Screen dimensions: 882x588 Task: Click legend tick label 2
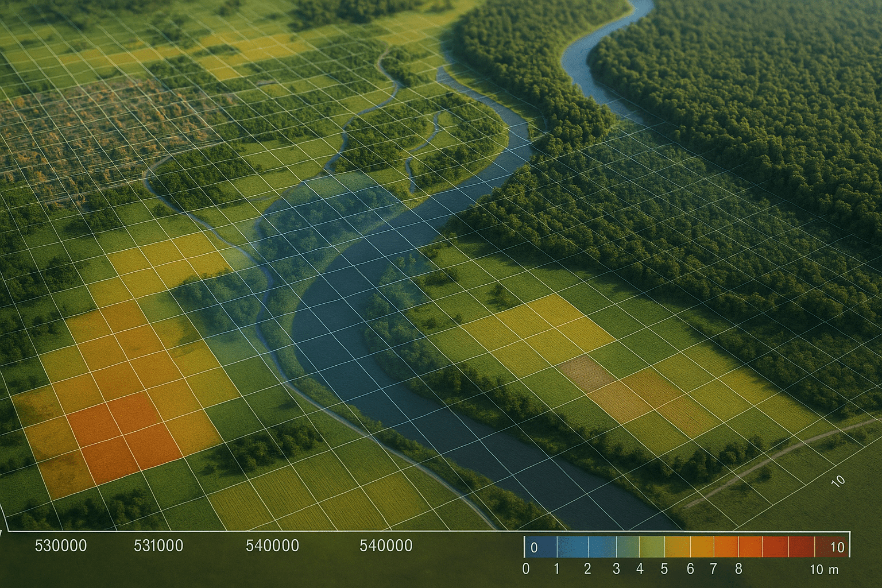point(587,569)
